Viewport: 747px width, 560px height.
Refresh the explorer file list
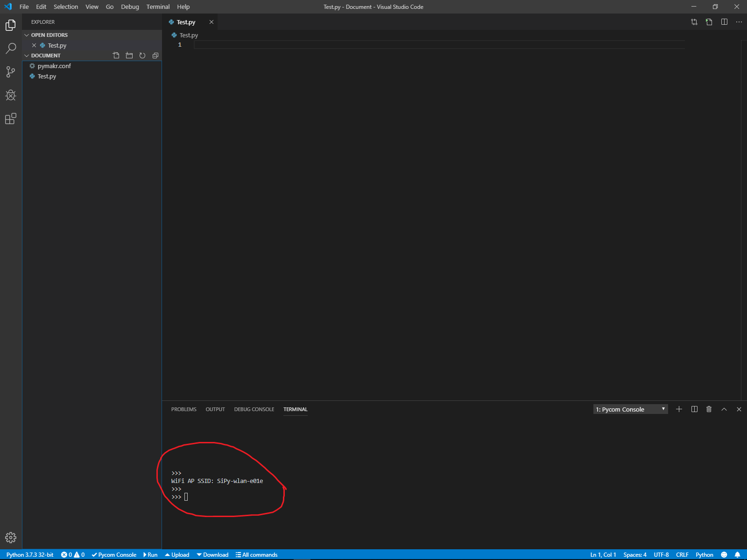pyautogui.click(x=142, y=56)
